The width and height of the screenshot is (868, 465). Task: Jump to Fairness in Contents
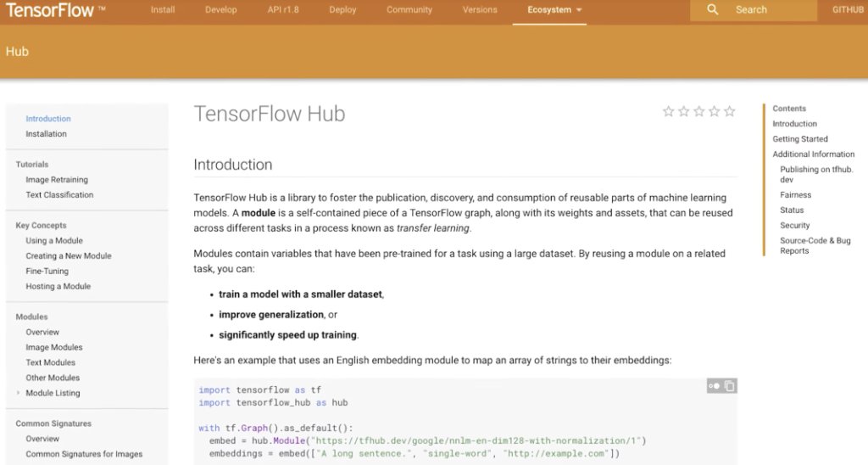tap(795, 194)
